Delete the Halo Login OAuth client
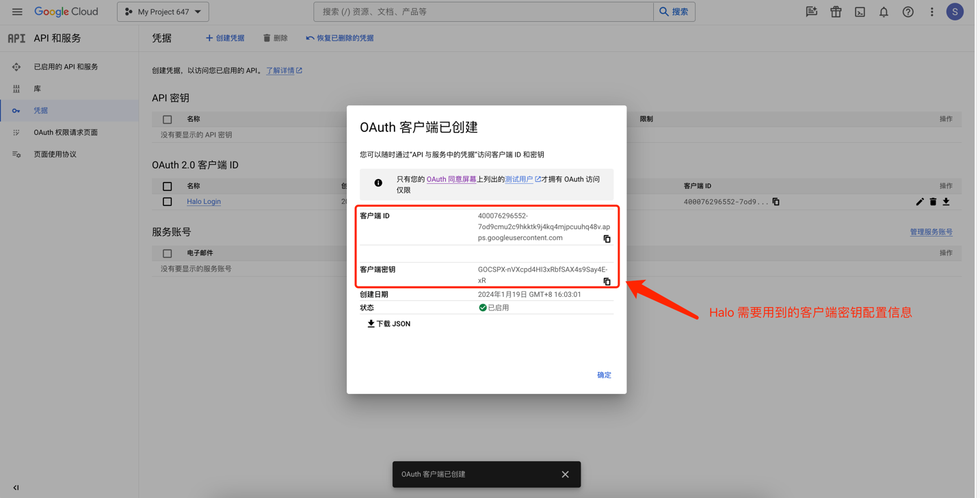Viewport: 980px width, 498px height. (x=933, y=202)
